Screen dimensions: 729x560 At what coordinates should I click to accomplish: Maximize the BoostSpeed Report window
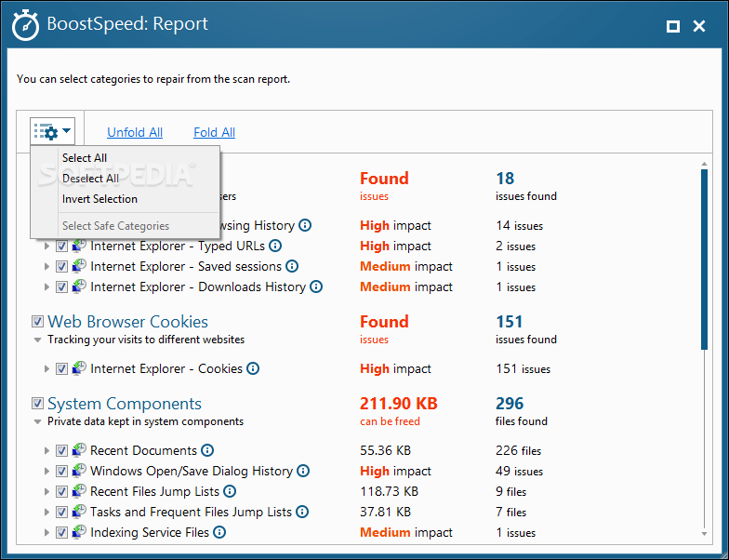coord(673,26)
